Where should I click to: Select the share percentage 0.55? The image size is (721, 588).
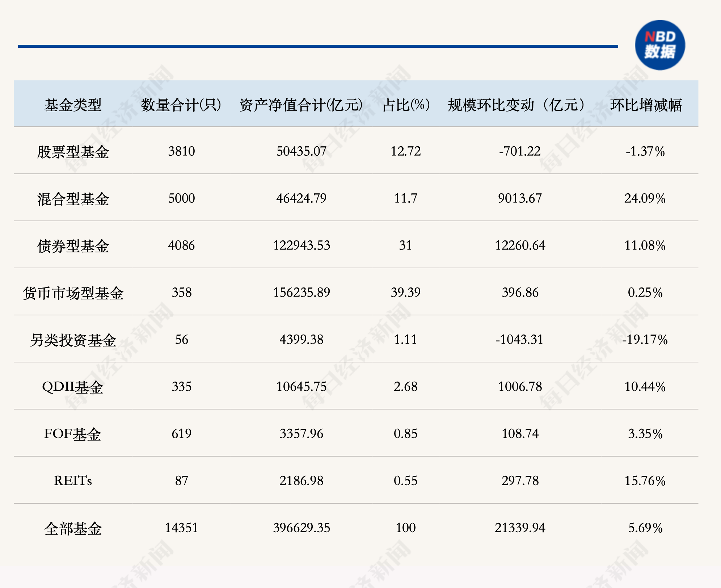pyautogui.click(x=405, y=480)
